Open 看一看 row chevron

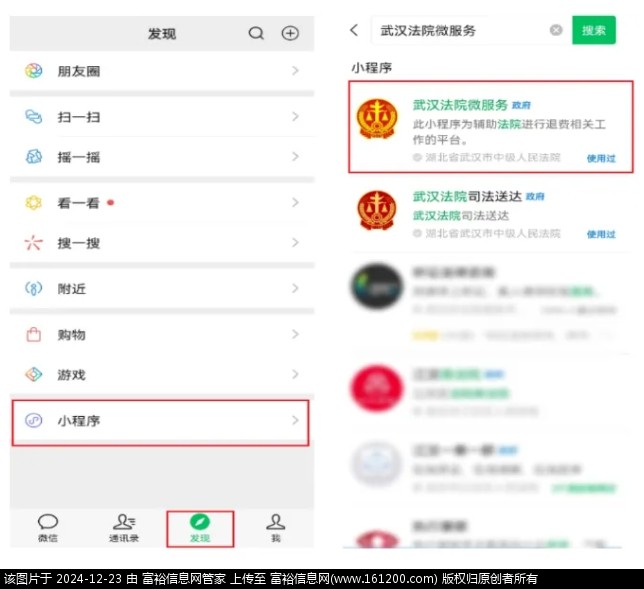[295, 202]
